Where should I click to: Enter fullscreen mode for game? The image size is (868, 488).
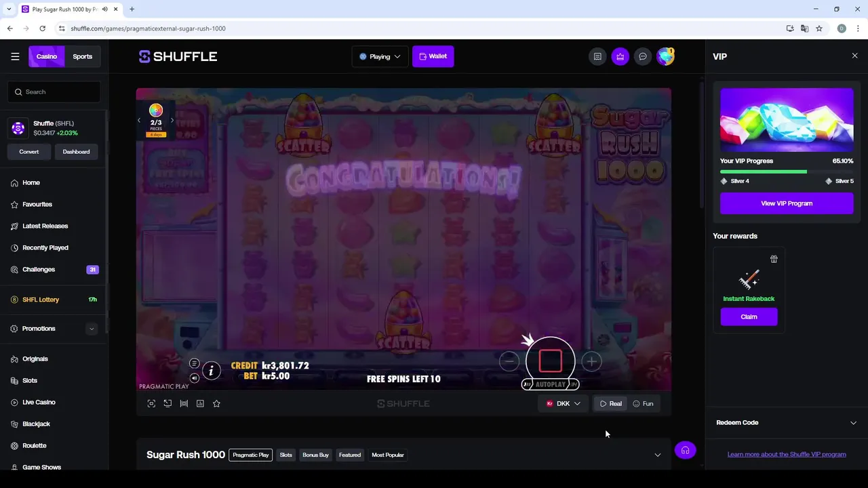[151, 403]
